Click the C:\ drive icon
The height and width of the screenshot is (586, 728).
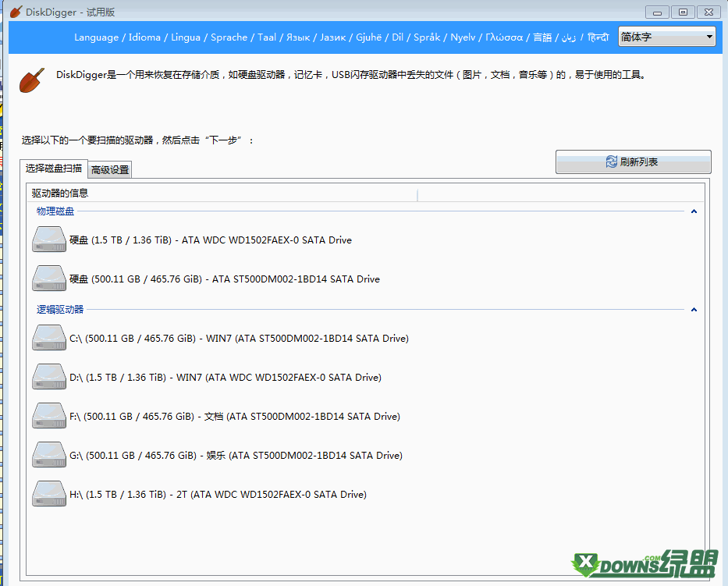(49, 338)
